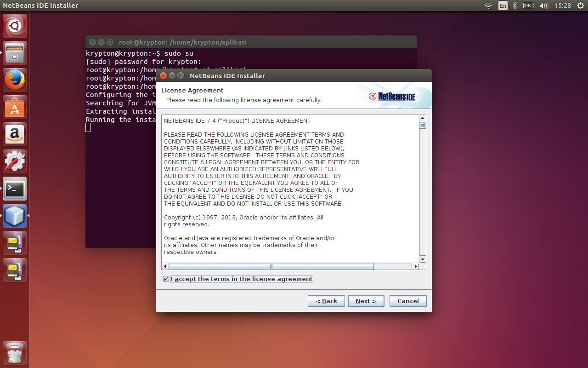This screenshot has width=588, height=368.
Task: Open the volume indicator menu
Action: coord(544,6)
